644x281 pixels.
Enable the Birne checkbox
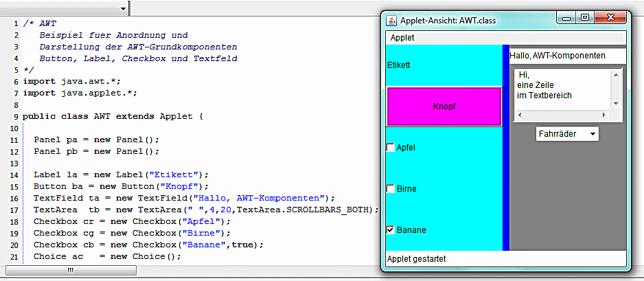point(391,189)
